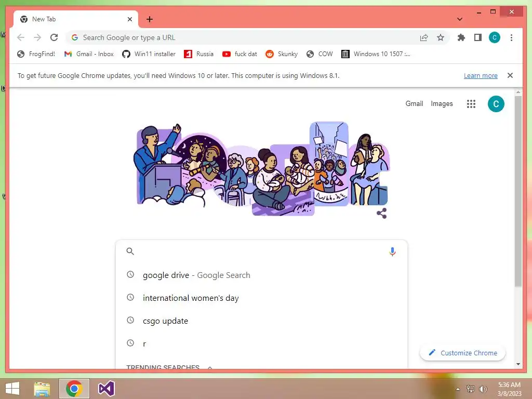Click the magnifier icon in the search box

click(130, 251)
